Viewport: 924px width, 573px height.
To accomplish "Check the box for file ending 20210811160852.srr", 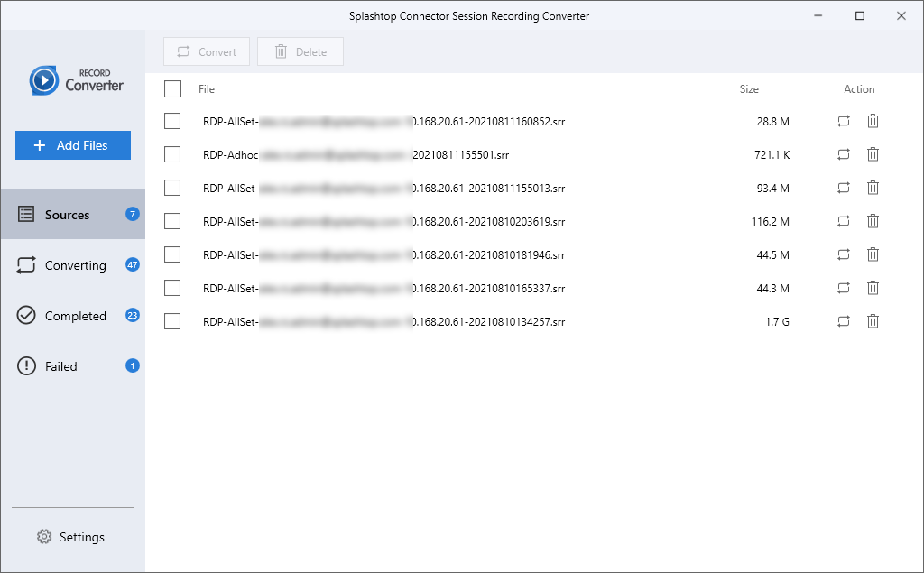I will (x=172, y=121).
